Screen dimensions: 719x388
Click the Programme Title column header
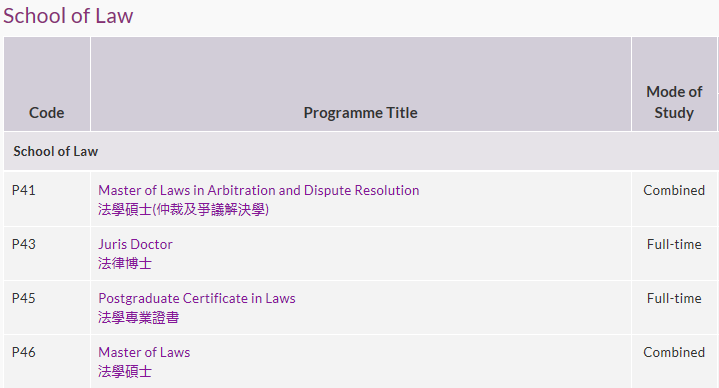361,84
